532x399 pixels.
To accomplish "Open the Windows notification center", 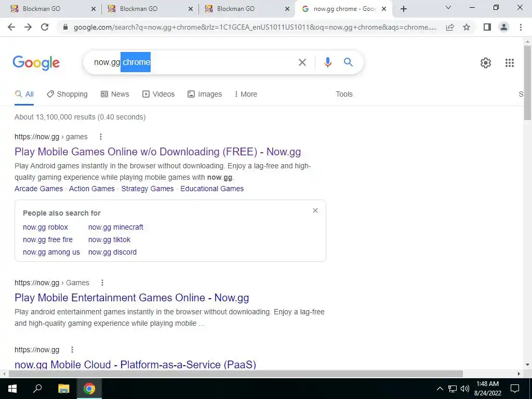I will pyautogui.click(x=515, y=389).
